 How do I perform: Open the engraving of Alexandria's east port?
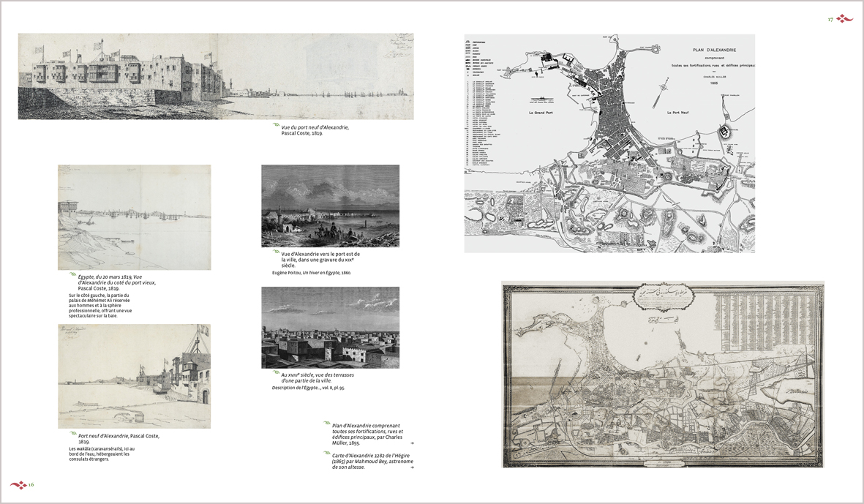click(330, 206)
